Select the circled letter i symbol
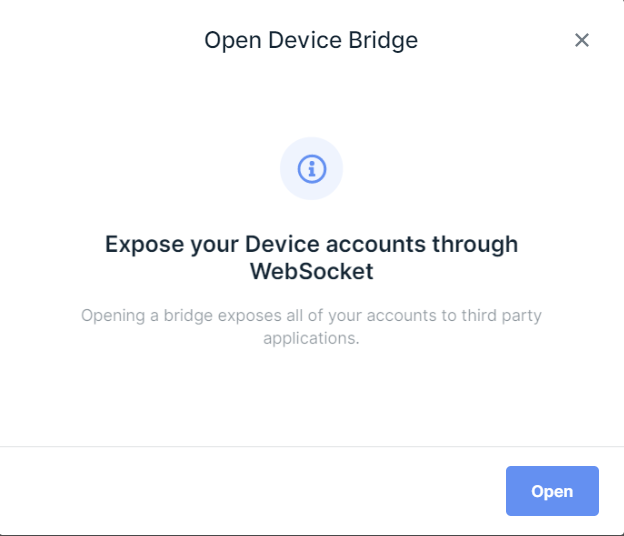Screen dimensions: 624x536 [312, 169]
